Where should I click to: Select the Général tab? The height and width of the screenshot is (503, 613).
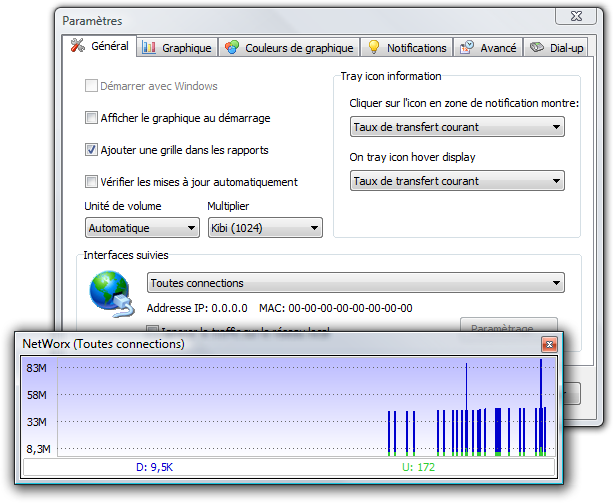coord(99,46)
